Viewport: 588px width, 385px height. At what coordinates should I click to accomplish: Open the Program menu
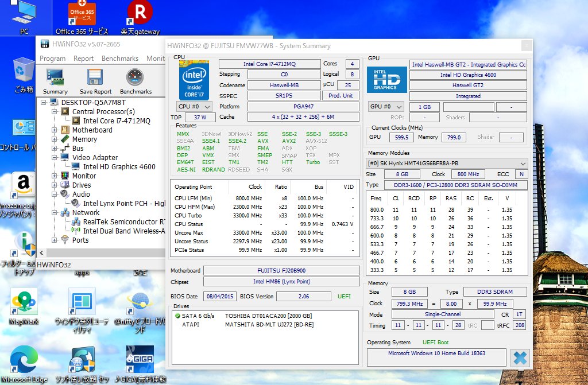click(52, 59)
